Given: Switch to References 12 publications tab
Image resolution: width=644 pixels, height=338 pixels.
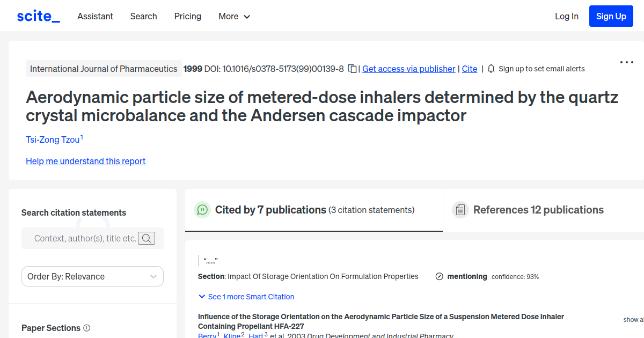Looking at the screenshot, I should [538, 210].
